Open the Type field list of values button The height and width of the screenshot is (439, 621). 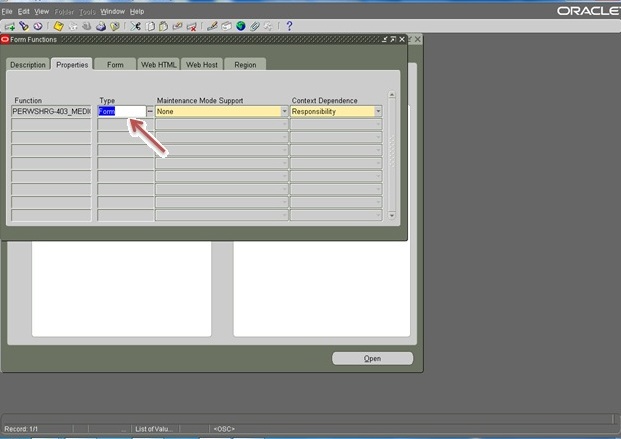150,112
